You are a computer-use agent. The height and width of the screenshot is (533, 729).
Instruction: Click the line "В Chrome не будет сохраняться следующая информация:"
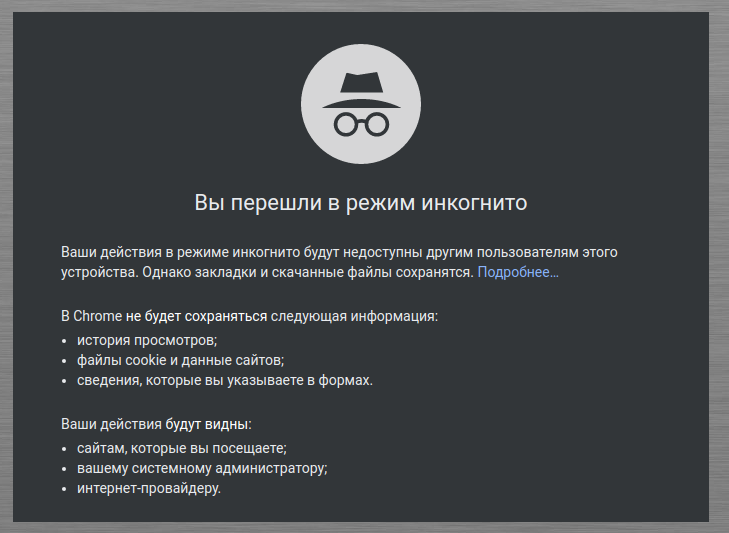coord(249,316)
